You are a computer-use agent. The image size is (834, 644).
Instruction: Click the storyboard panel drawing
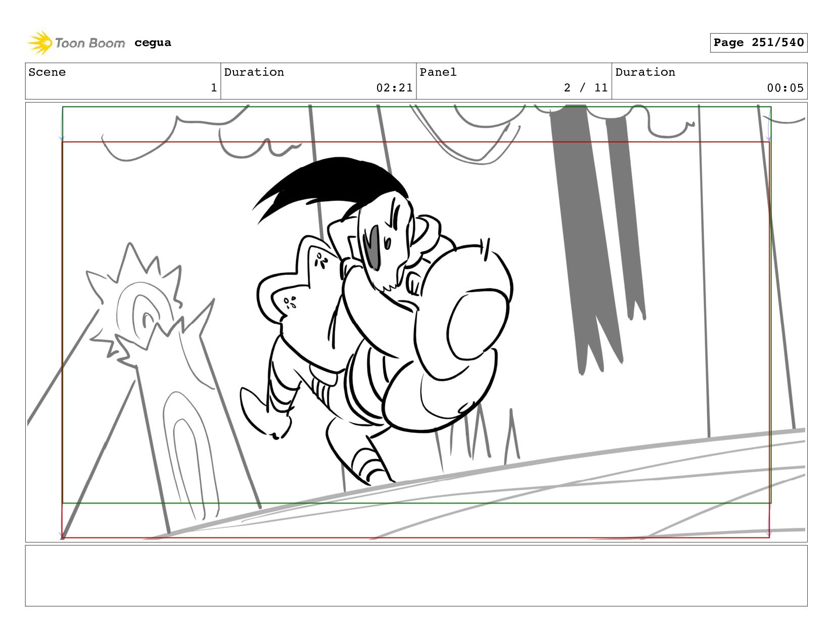click(416, 322)
